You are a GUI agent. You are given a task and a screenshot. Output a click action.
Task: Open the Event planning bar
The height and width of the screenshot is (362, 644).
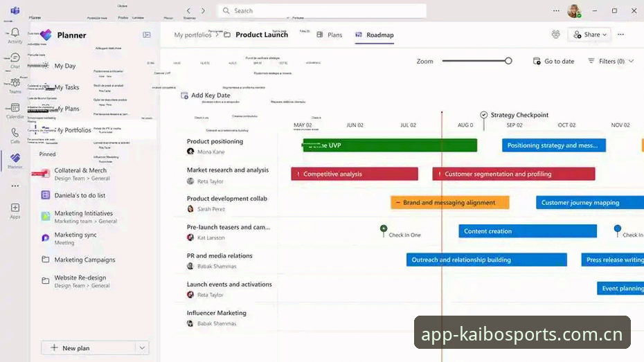(620, 289)
